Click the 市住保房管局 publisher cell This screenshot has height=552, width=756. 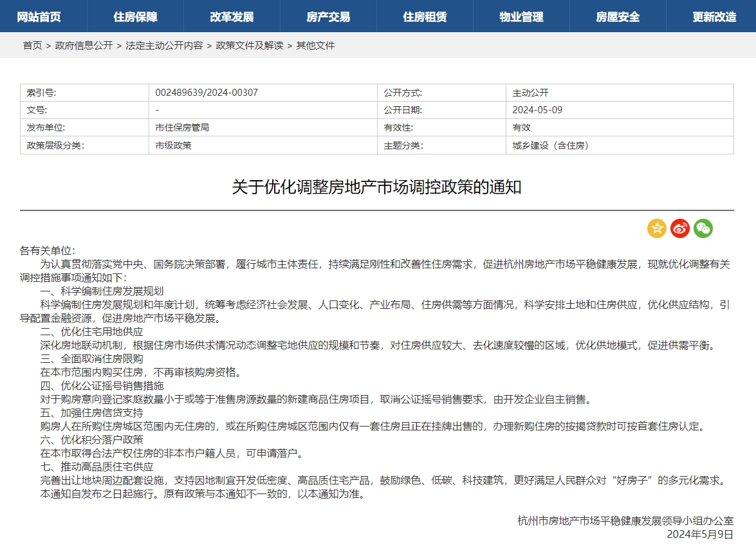coord(182,127)
